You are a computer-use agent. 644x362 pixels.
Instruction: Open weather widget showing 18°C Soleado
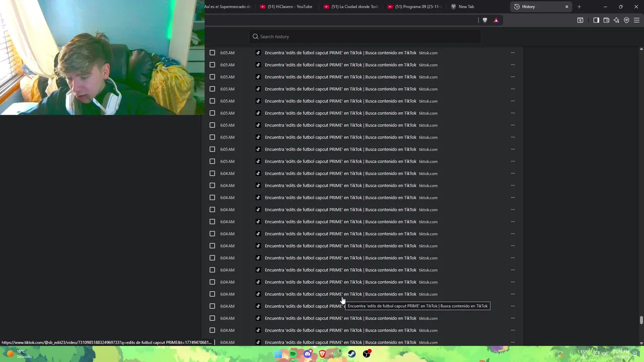(x=19, y=354)
